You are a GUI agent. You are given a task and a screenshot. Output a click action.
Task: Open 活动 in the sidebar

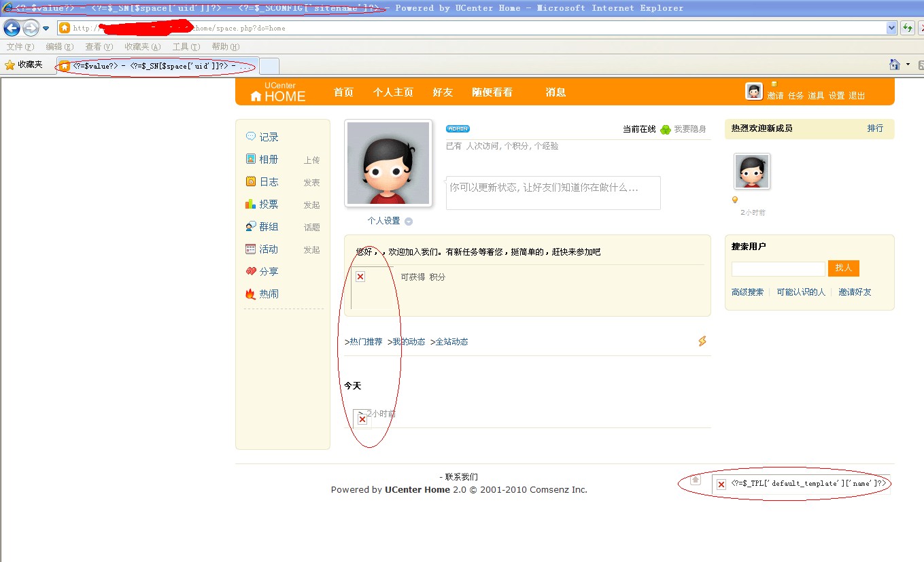269,249
